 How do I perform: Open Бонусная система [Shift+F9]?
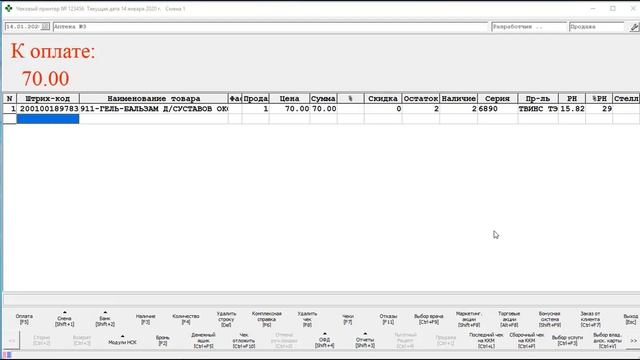click(549, 319)
